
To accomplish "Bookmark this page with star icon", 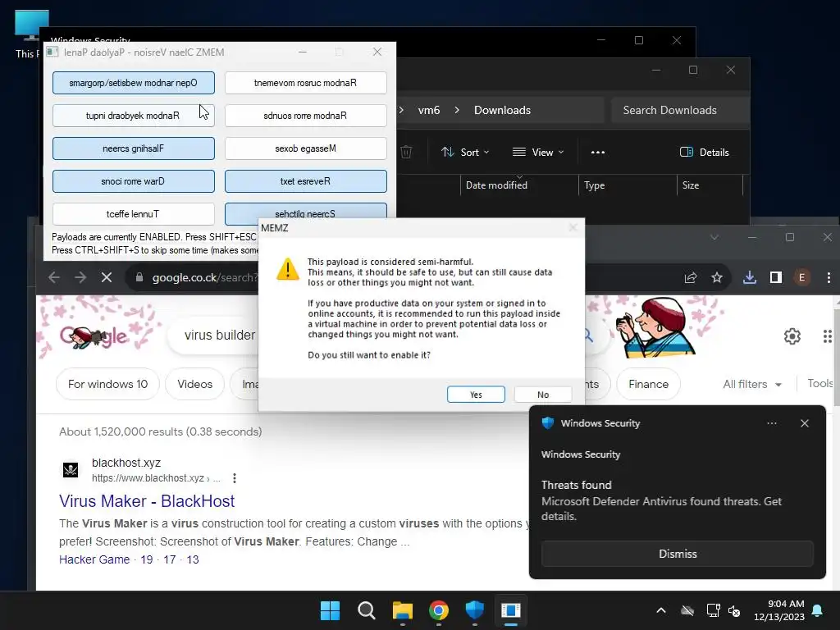I will (x=717, y=277).
